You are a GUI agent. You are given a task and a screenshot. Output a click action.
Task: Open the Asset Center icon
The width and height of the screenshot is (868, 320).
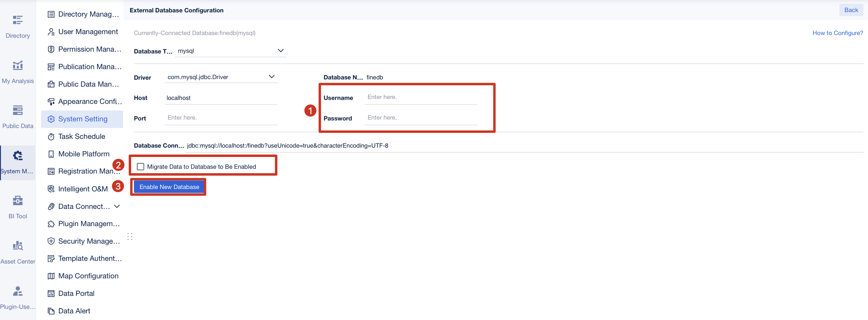point(17,245)
